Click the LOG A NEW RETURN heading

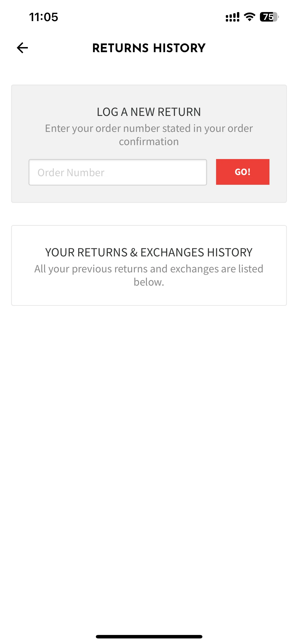[149, 112]
